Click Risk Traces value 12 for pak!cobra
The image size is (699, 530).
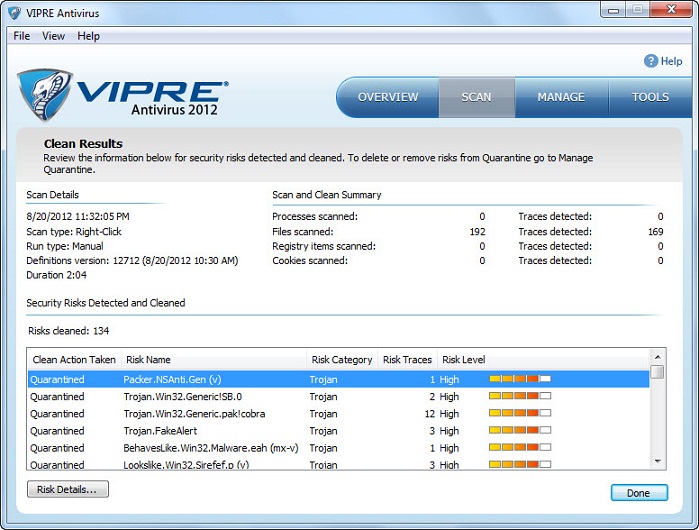click(429, 414)
